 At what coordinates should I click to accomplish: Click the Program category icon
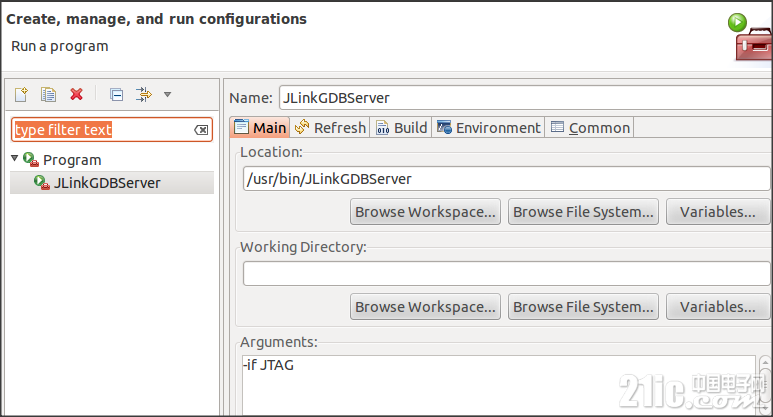coord(31,159)
